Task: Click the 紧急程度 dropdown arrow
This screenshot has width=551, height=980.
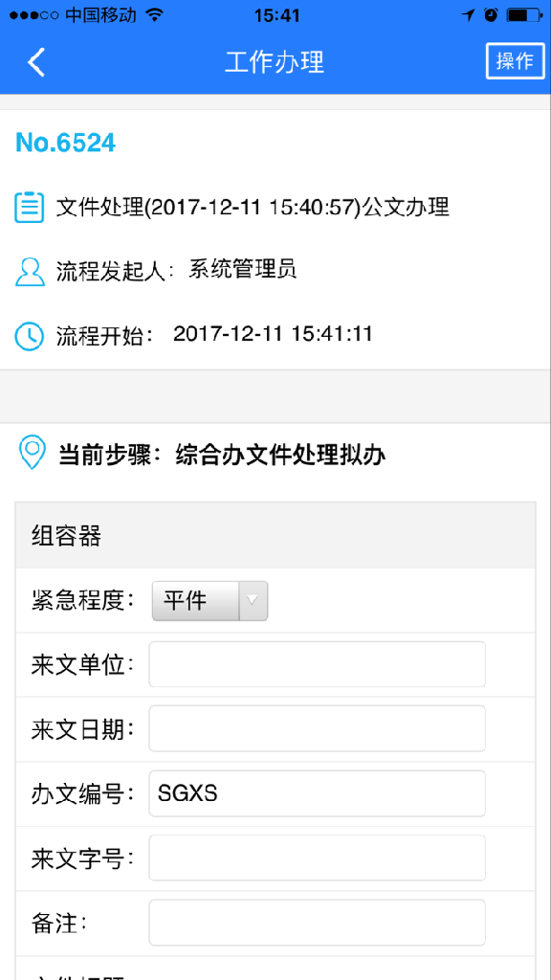Action: (253, 601)
